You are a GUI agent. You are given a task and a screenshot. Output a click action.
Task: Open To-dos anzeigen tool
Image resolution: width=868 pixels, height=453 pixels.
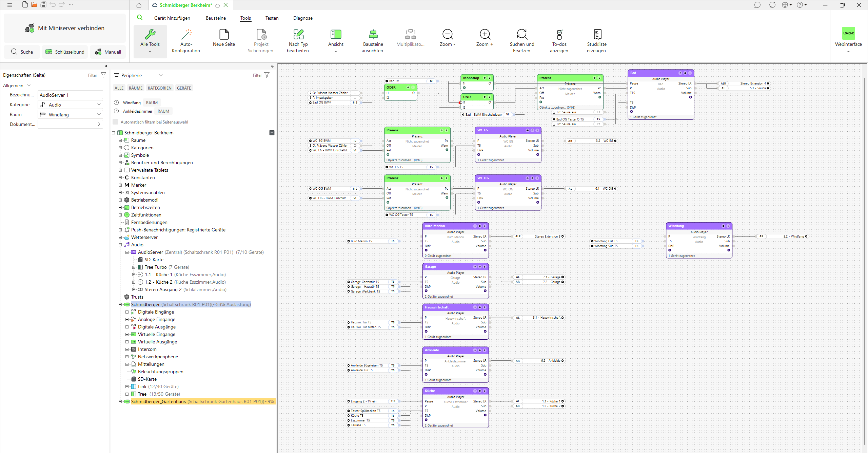(x=559, y=35)
